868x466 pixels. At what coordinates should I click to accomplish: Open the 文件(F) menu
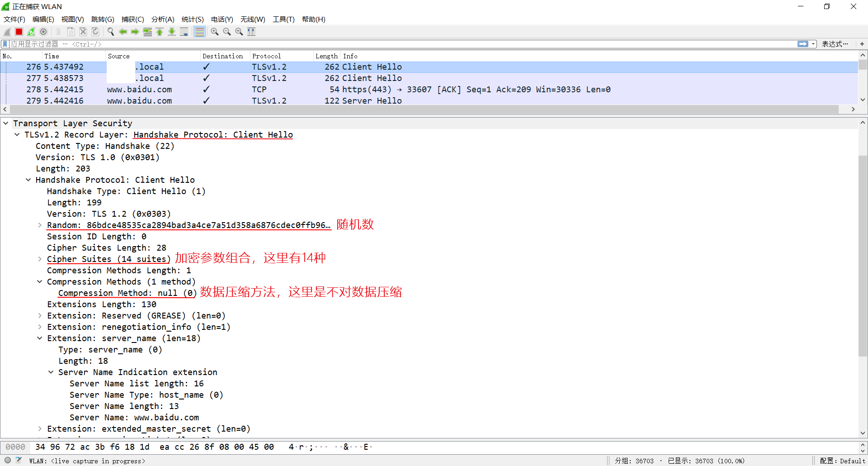point(14,19)
